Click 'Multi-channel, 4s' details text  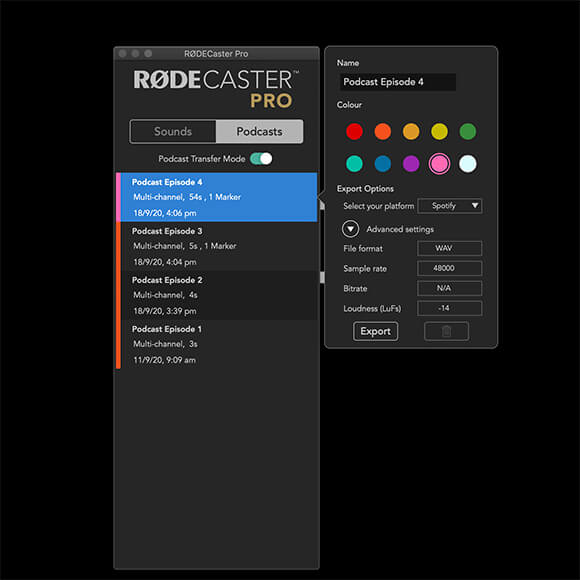(x=165, y=295)
